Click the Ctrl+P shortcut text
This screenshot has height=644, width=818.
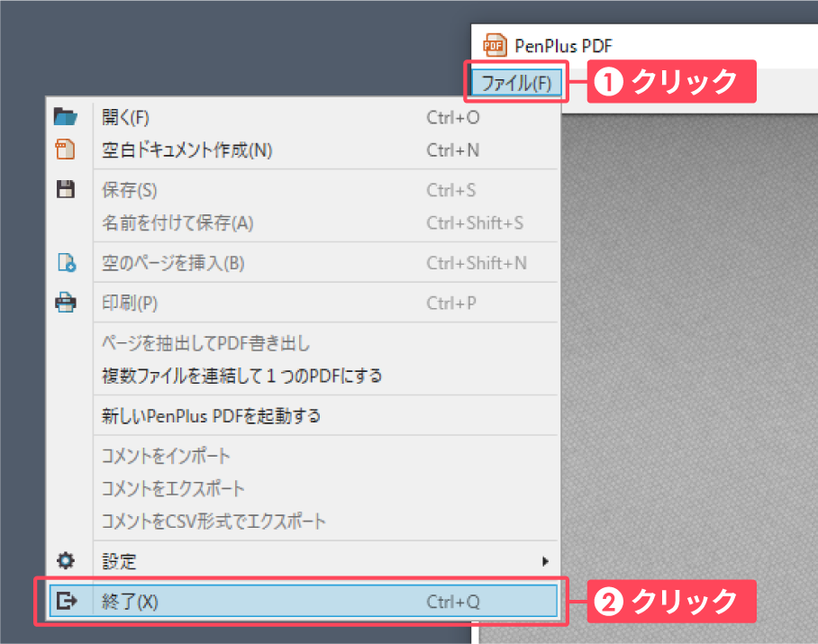[x=451, y=303]
